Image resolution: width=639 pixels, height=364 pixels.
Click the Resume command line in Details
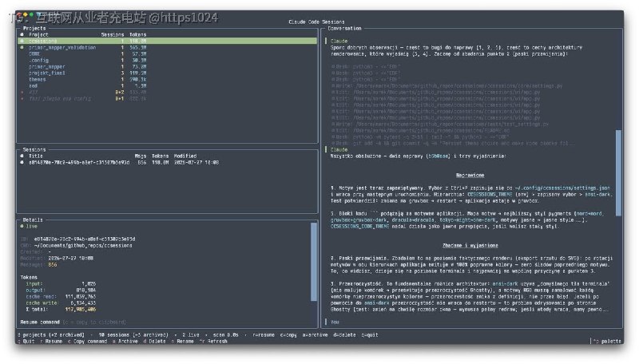coord(73,322)
